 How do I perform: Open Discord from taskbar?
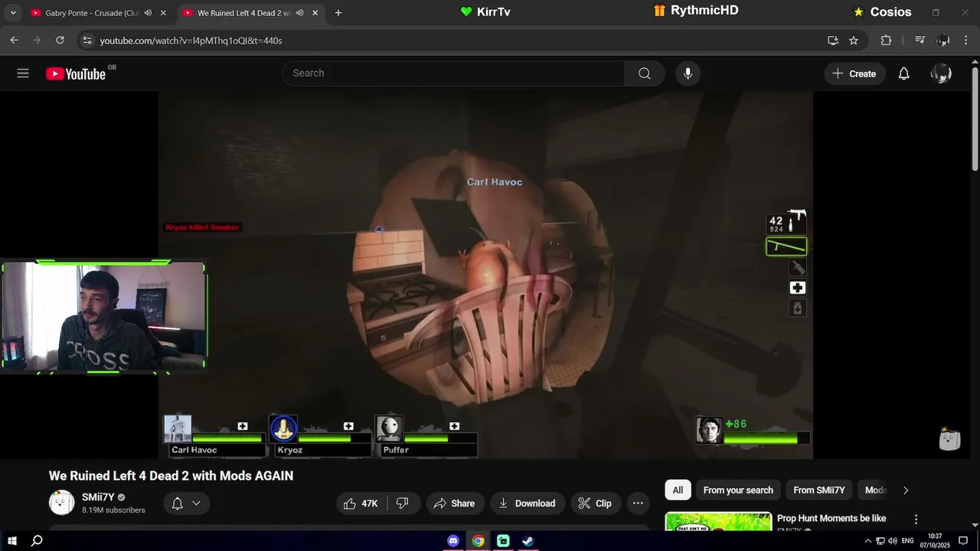click(453, 541)
